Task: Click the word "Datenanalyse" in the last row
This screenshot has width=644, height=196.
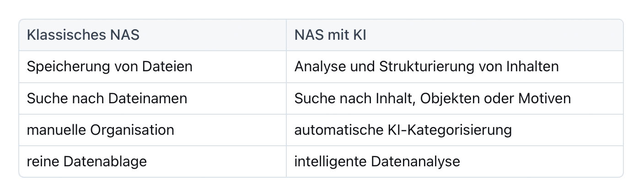Action: coord(415,161)
